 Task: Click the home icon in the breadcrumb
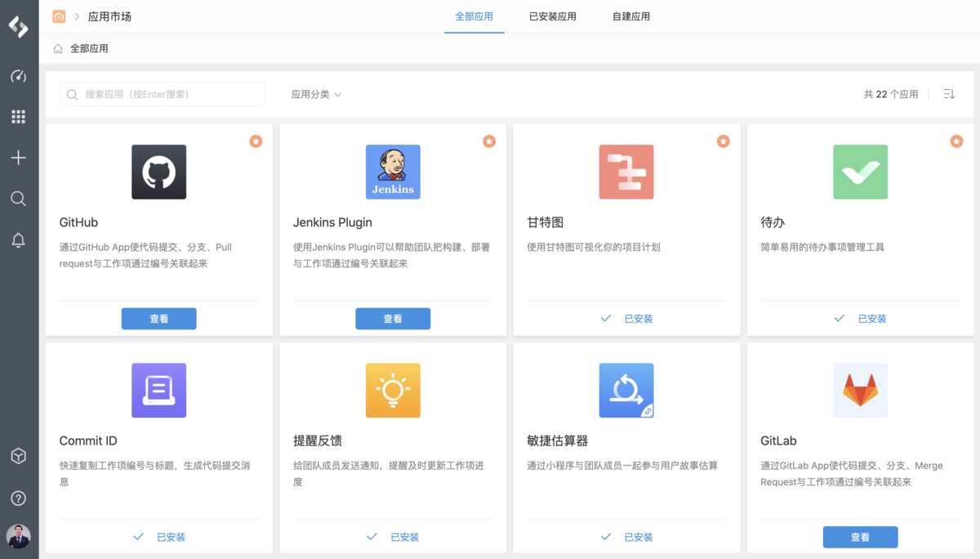click(x=57, y=48)
